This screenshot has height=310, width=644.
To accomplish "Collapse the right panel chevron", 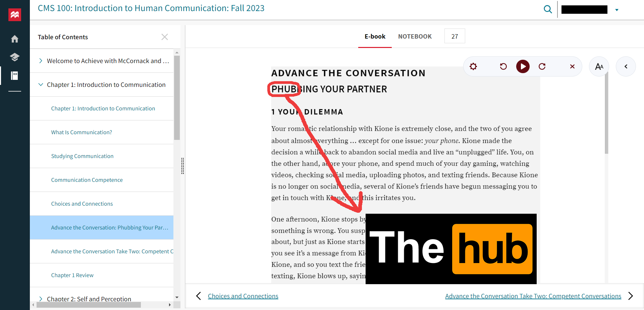I will tap(626, 66).
